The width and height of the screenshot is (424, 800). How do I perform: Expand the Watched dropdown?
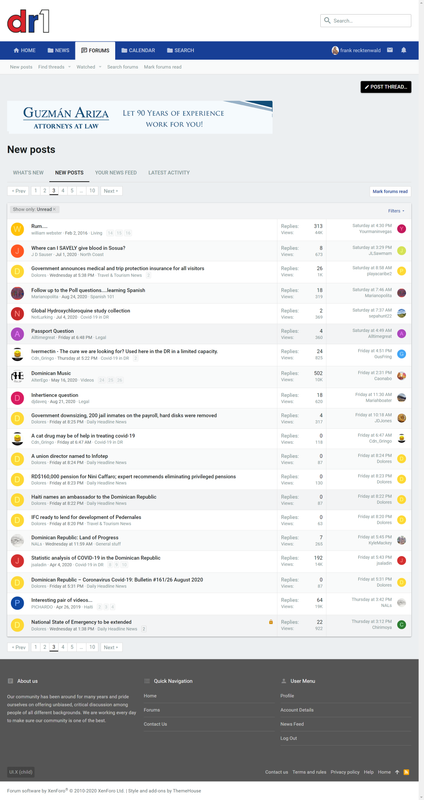pos(99,67)
